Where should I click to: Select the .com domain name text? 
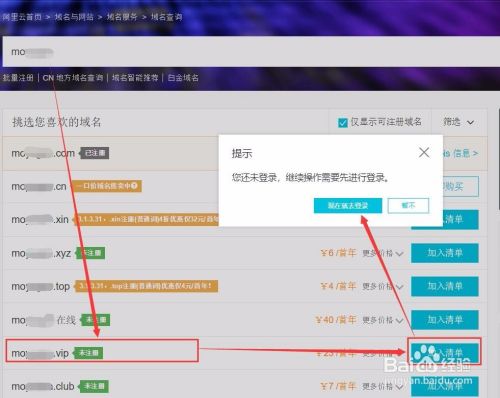pos(43,153)
